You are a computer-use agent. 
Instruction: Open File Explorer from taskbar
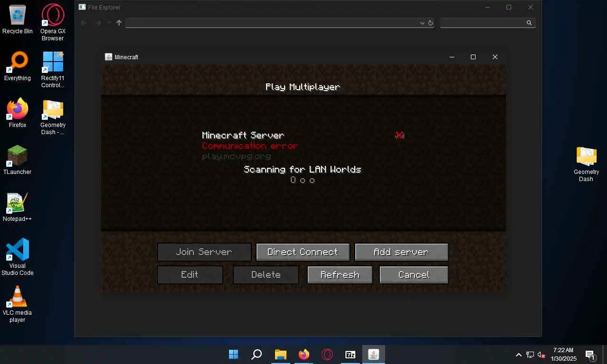point(280,355)
